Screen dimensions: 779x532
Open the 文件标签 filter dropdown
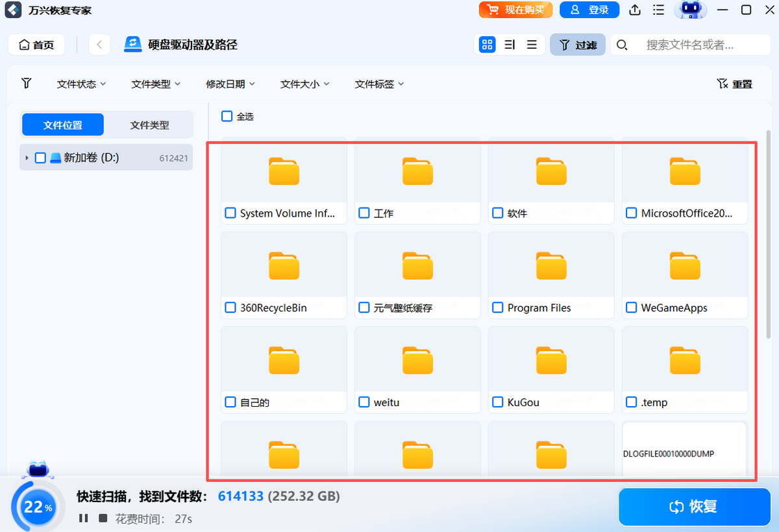380,84
